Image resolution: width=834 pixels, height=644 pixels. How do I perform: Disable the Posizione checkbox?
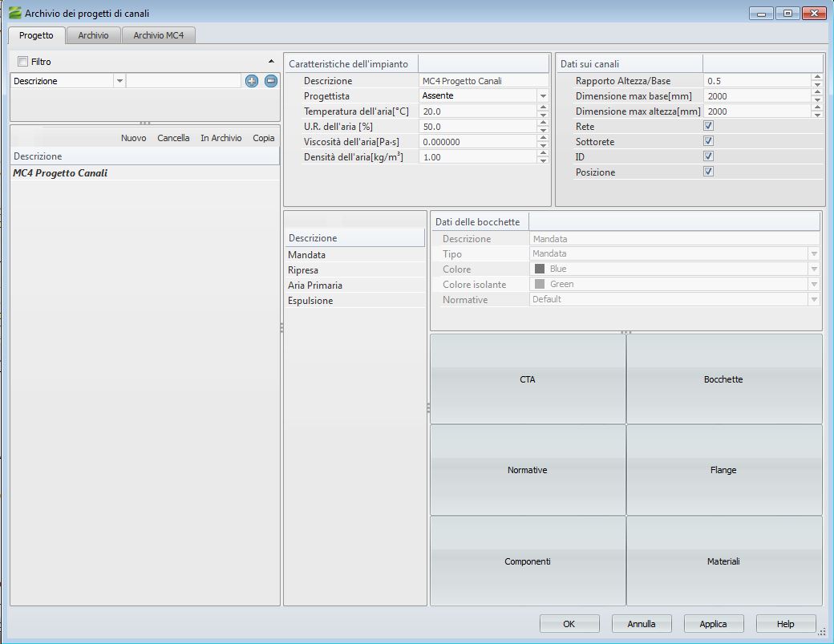pyautogui.click(x=708, y=172)
